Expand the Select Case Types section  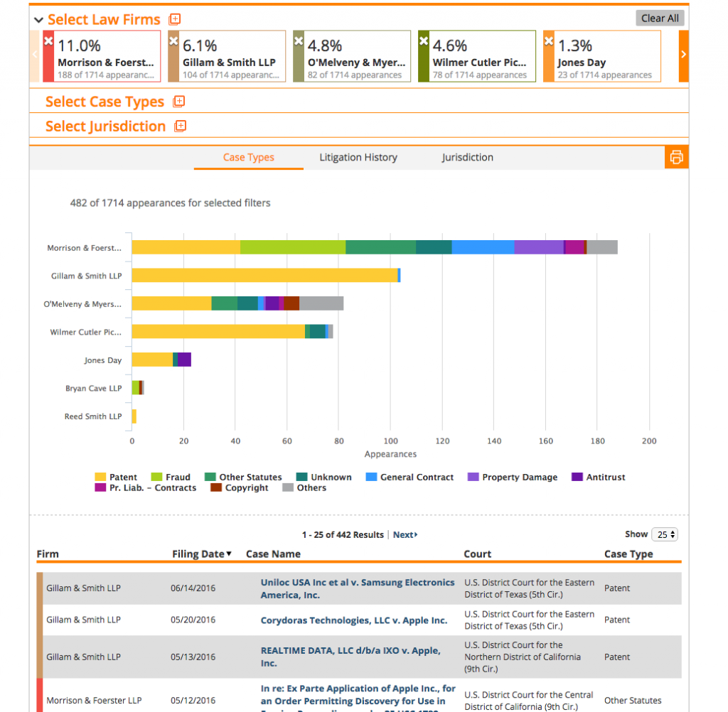(178, 102)
